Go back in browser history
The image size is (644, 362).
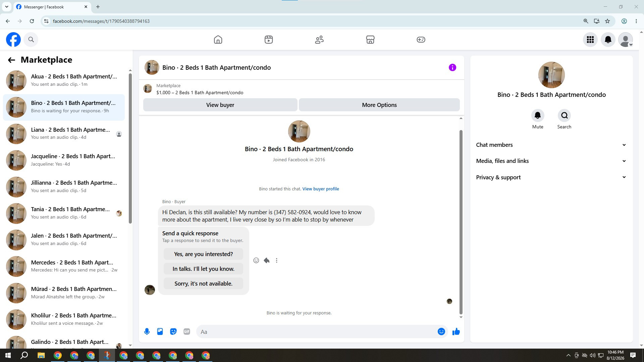point(8,21)
